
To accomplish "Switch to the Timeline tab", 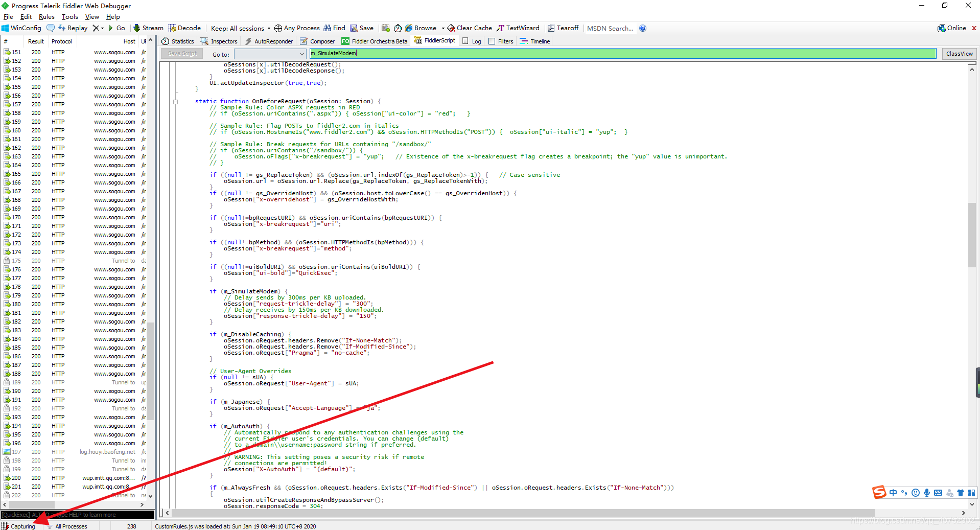I will (535, 41).
